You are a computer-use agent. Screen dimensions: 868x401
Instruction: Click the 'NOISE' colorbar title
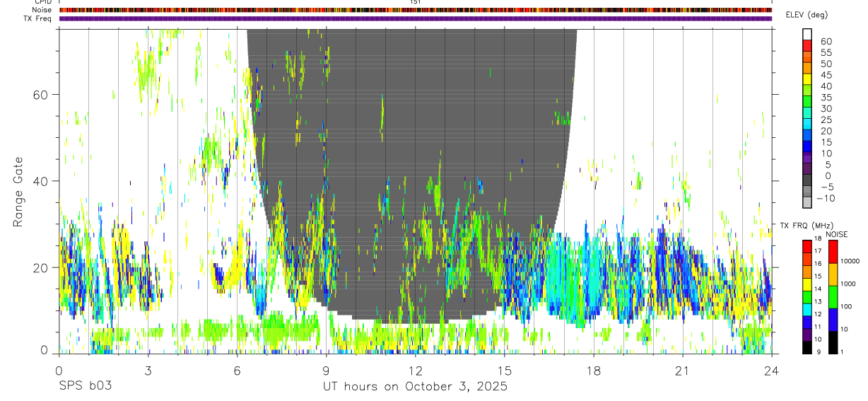pyautogui.click(x=836, y=234)
